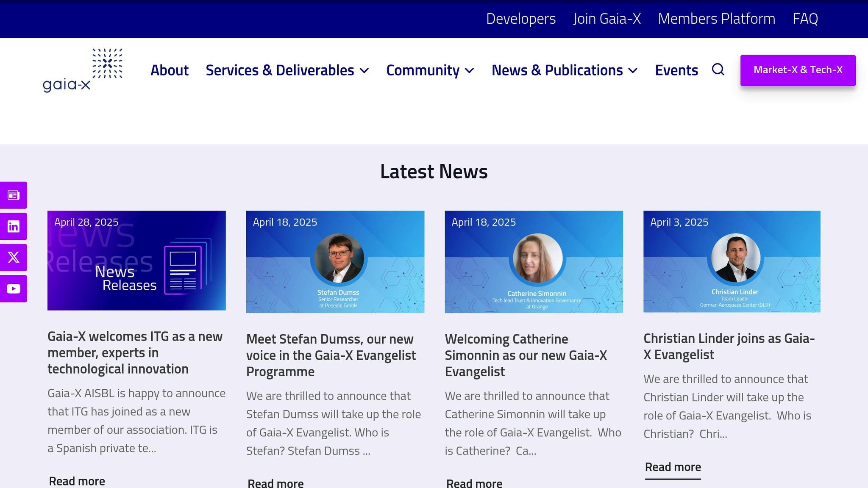Click the newsletter sidebar icon
868x488 pixels.
tap(14, 195)
